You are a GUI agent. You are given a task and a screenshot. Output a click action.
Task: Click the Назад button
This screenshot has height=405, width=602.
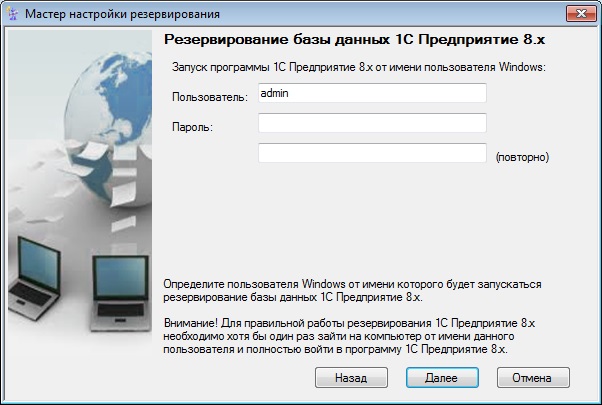(x=351, y=378)
